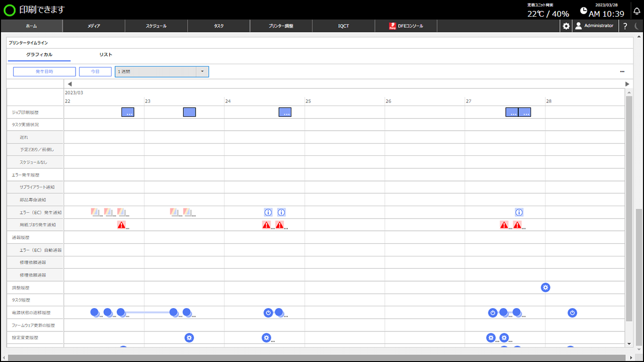Screen dimensions: 644x362
Task: Expand the 1週間 period dropdown
Action: 202,72
